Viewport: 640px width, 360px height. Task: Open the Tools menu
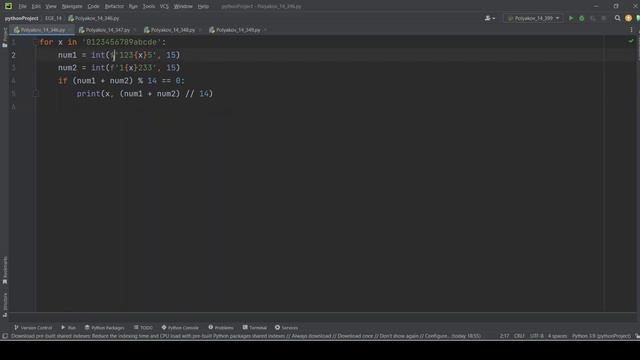149,6
